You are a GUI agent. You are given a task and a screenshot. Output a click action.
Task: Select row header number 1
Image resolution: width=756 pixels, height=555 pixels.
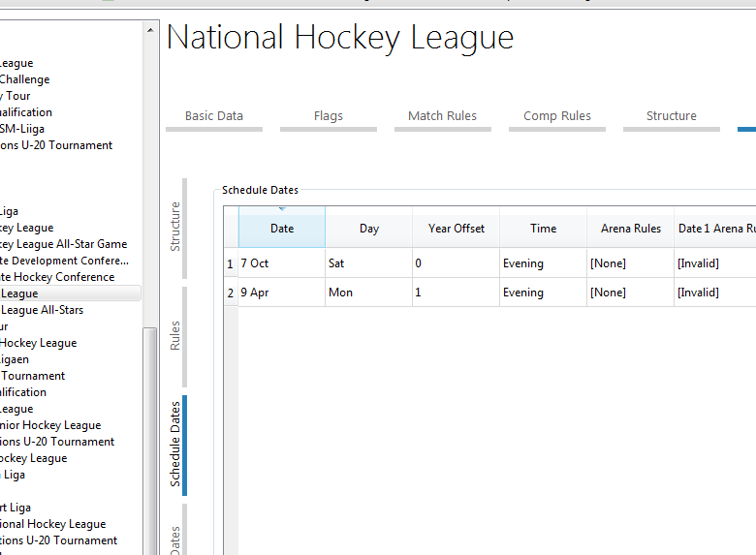(231, 263)
